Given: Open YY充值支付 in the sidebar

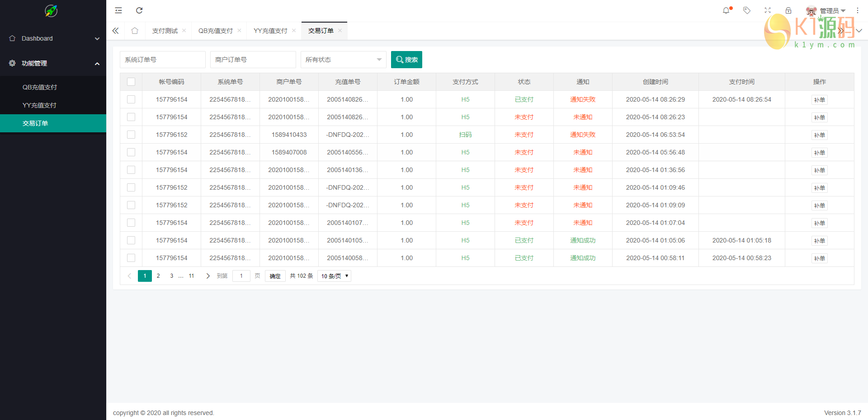Looking at the screenshot, I should [40, 105].
